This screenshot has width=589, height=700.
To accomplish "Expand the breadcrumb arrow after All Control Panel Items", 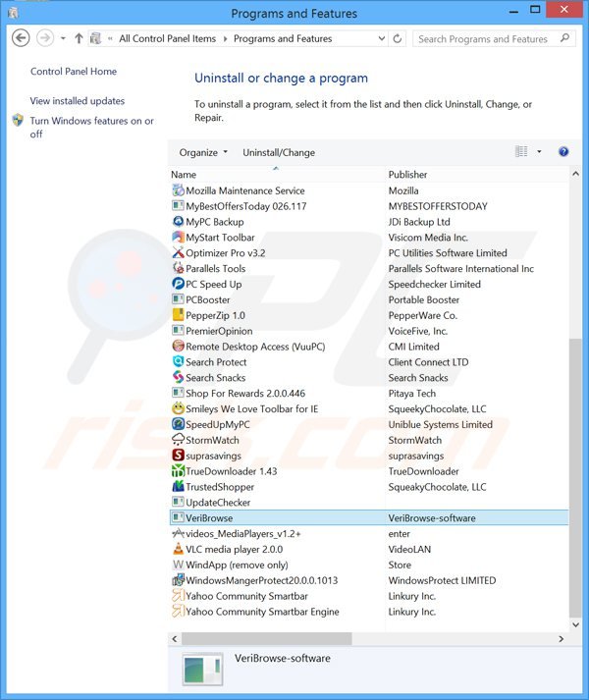I will click(x=225, y=39).
